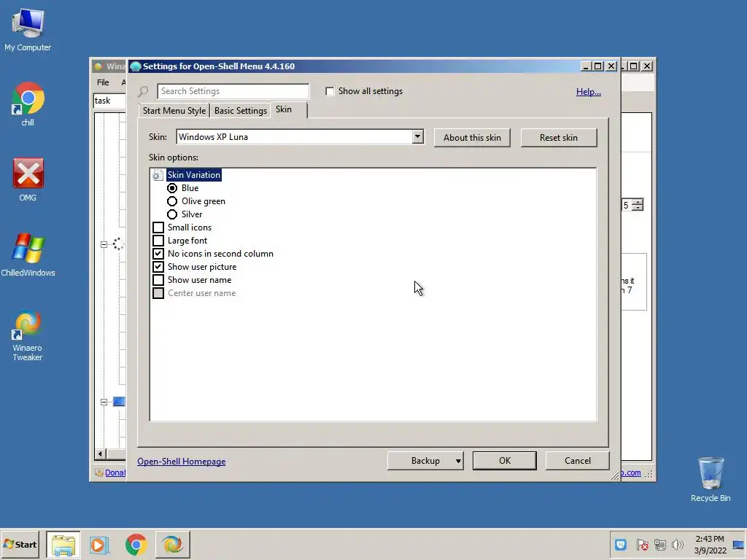Click the left scroll arrow in Winaero window
This screenshot has width=747, height=560.
click(100, 454)
